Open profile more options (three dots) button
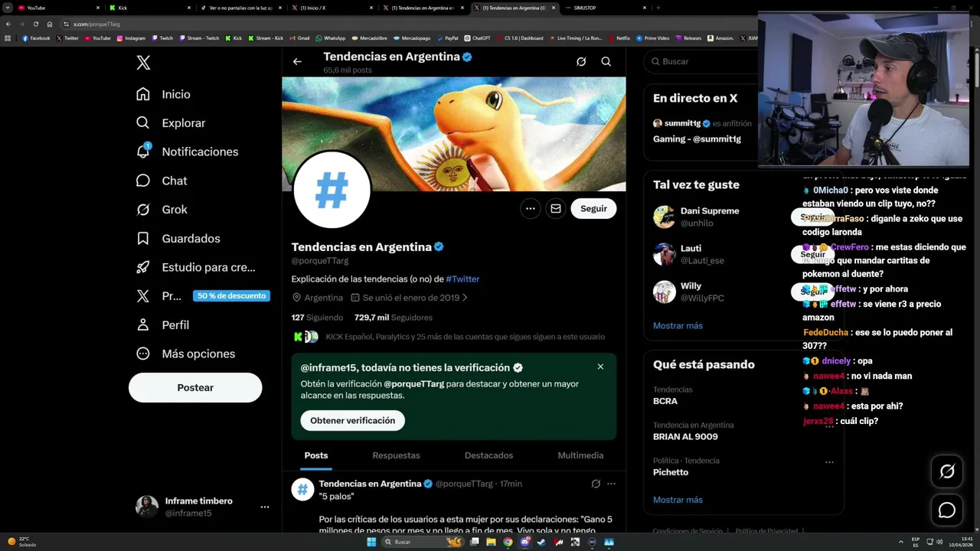Image resolution: width=980 pixels, height=551 pixels. (531, 208)
